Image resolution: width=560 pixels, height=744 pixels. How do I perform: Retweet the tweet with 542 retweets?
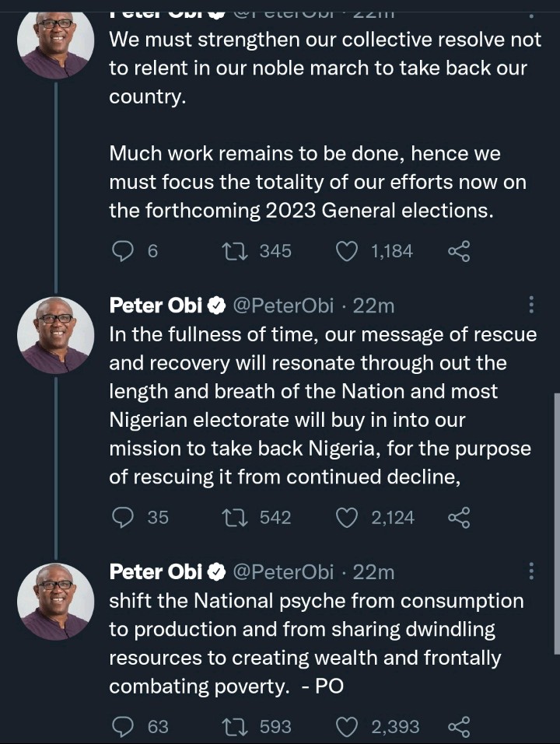point(232,517)
